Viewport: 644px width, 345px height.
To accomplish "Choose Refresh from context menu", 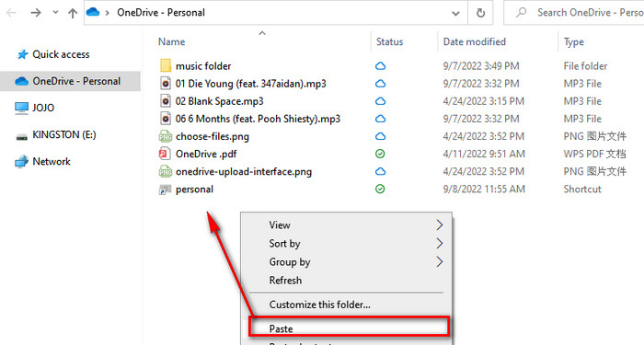I will click(347, 281).
